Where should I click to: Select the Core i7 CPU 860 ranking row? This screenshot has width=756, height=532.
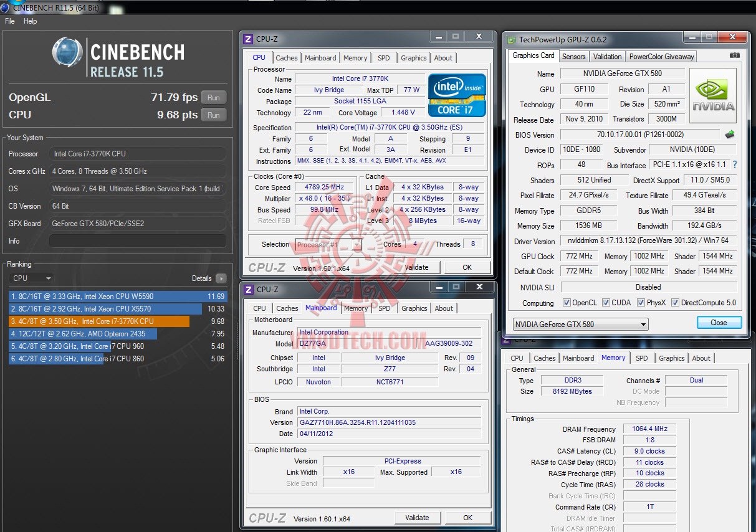[117, 359]
